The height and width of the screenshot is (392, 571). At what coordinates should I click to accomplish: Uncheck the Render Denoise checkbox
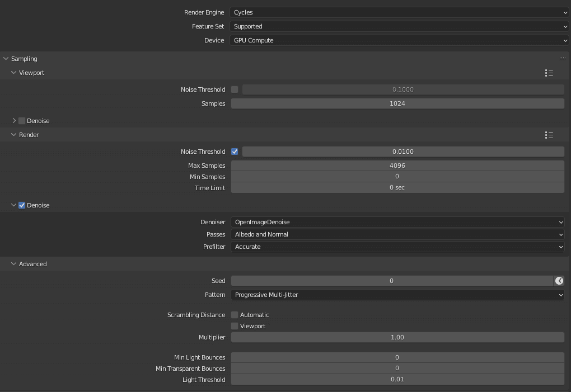[x=22, y=205]
